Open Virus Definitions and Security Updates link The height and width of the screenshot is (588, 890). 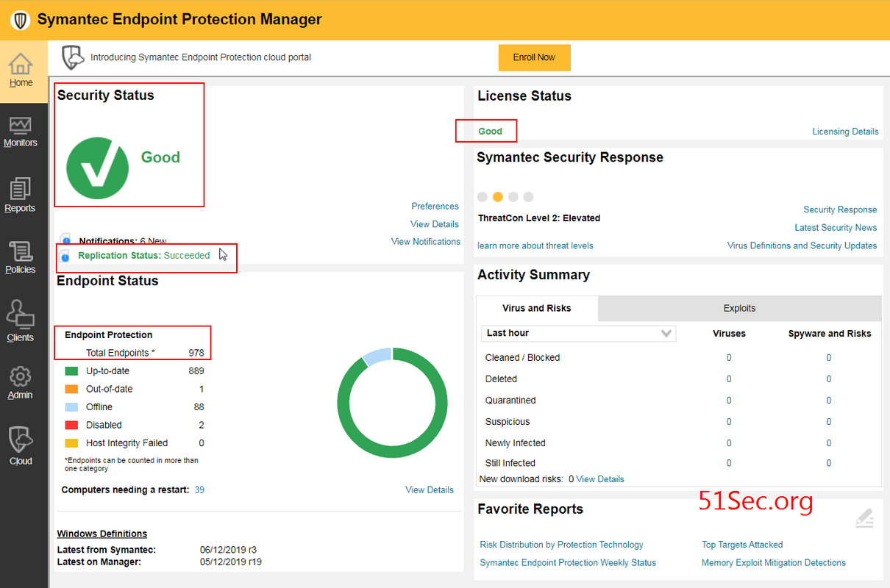[802, 245]
